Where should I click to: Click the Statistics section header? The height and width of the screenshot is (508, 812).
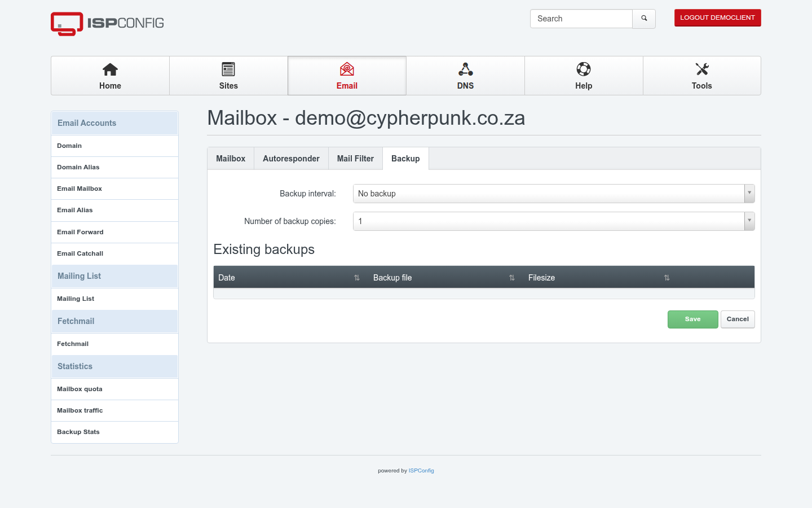tap(114, 366)
